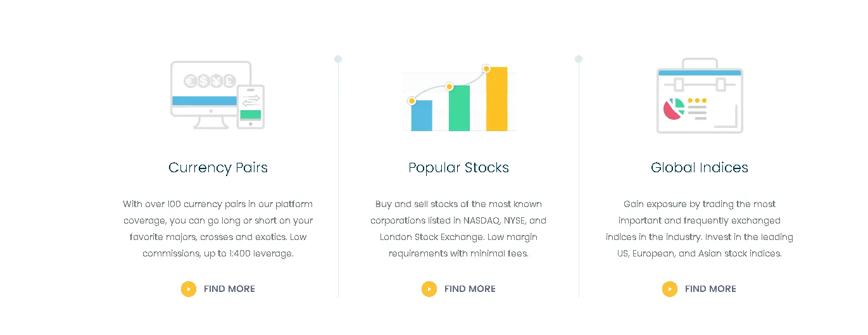Screen dimensions: 868x335
Task: Click the smartphone graphic beside the monitor
Action: (x=251, y=107)
